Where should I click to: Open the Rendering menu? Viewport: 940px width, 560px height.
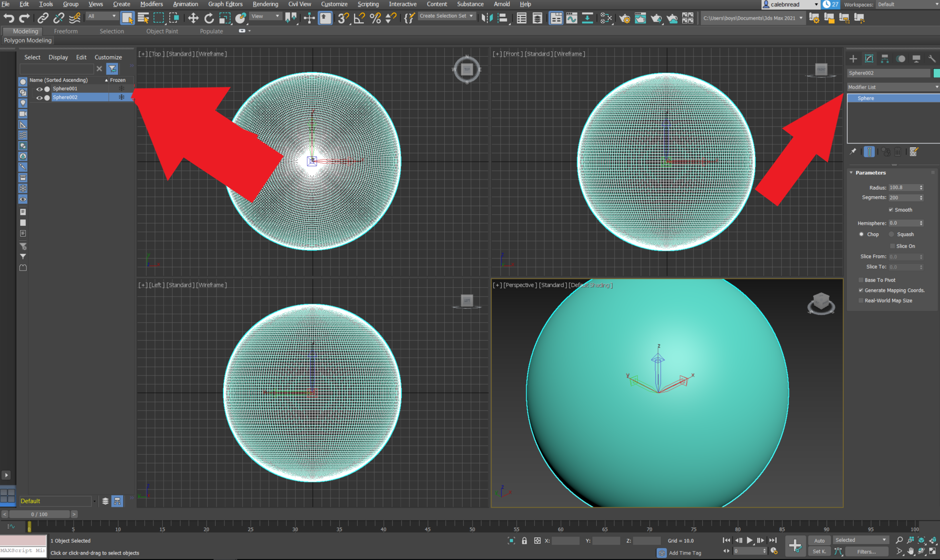265,4
